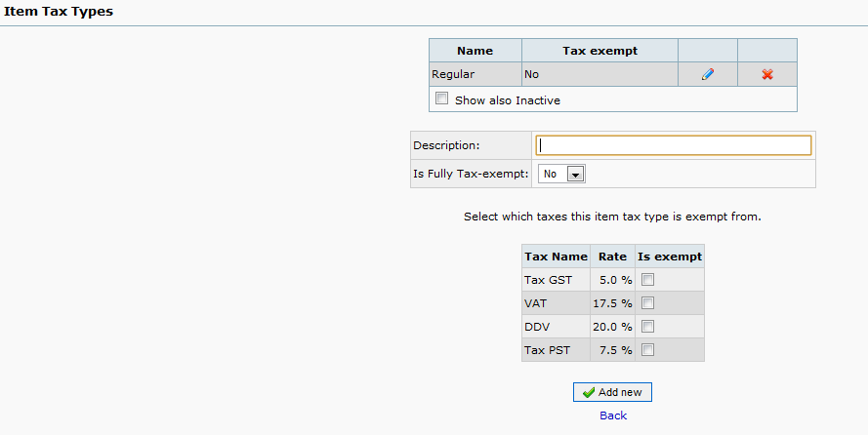Follow the Back link

(613, 415)
